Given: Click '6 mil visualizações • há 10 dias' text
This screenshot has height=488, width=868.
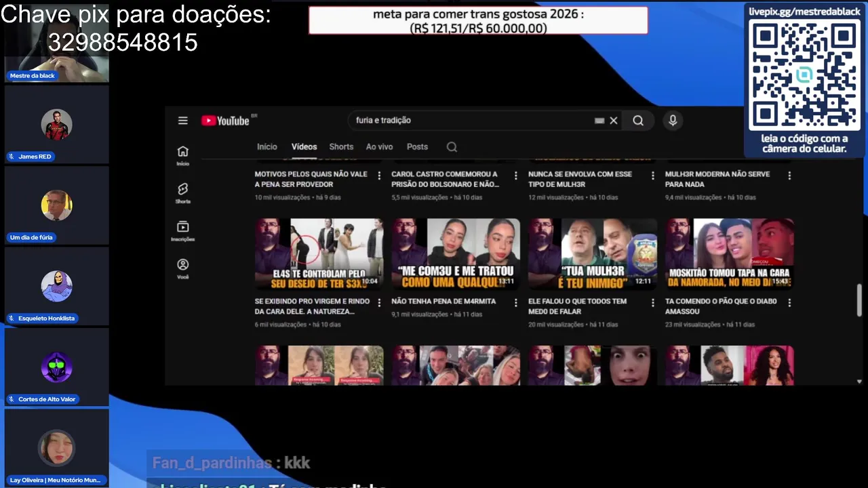Looking at the screenshot, I should click(x=298, y=325).
